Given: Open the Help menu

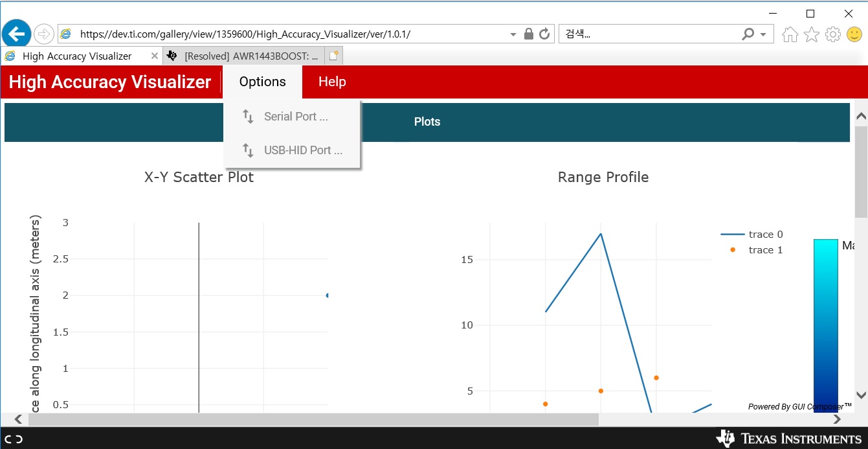Looking at the screenshot, I should pos(332,82).
